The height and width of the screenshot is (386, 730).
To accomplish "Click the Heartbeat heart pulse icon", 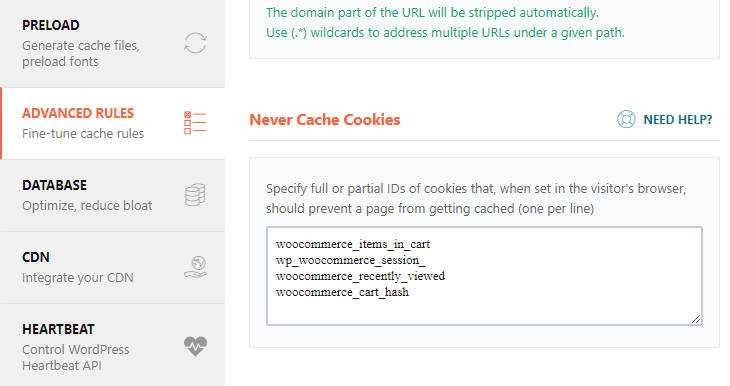I will 195,346.
